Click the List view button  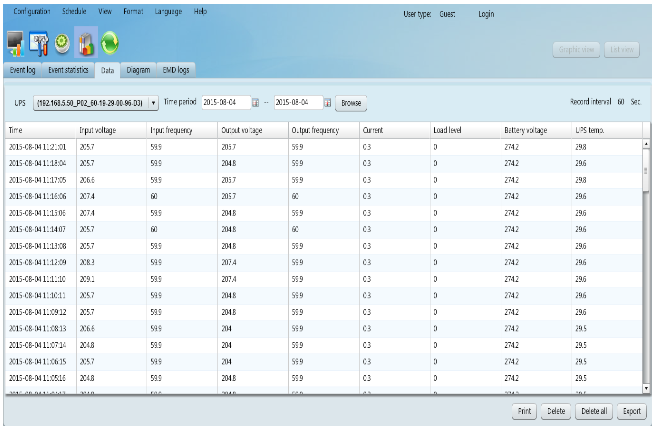[x=622, y=50]
